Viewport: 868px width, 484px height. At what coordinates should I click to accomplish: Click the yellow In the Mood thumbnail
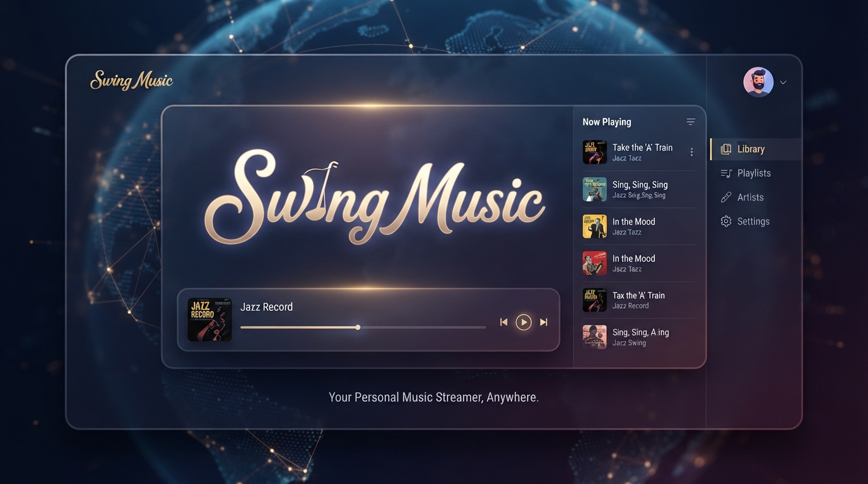(x=594, y=226)
